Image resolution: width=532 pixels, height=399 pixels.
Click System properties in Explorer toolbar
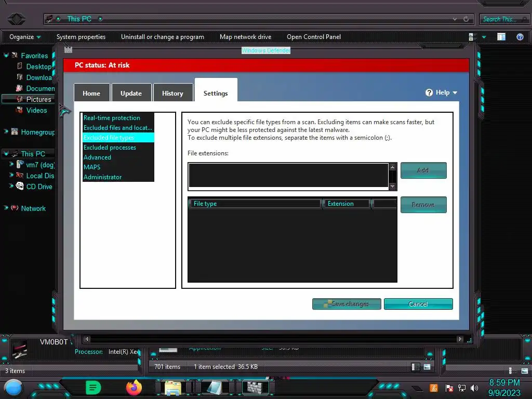[x=81, y=37]
